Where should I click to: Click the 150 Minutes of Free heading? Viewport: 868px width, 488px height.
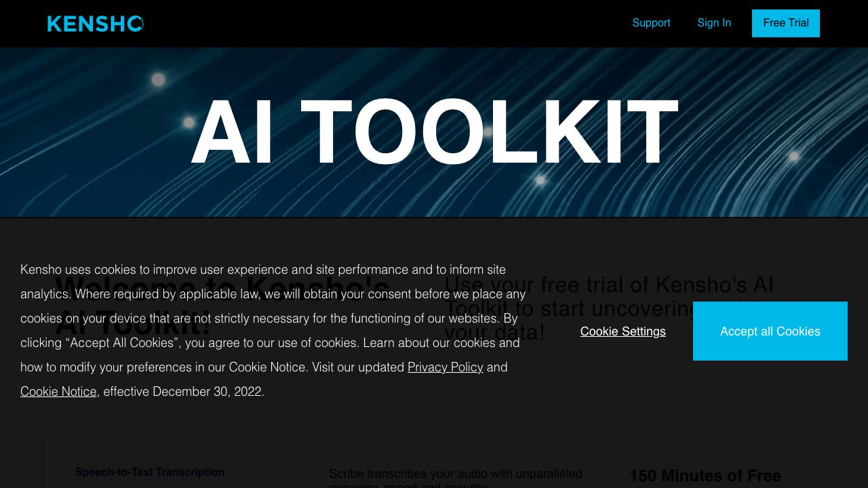click(x=705, y=476)
